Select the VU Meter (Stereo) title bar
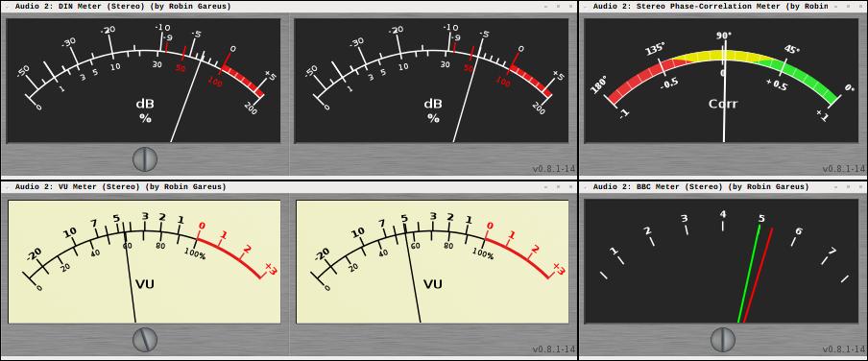The width and height of the screenshot is (868, 361). pos(289,187)
